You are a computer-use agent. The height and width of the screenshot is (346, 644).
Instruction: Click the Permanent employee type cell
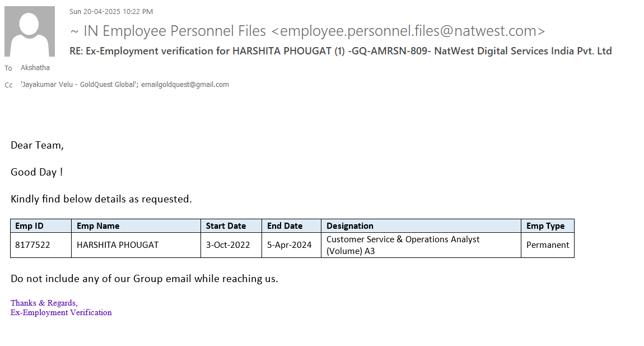point(548,245)
